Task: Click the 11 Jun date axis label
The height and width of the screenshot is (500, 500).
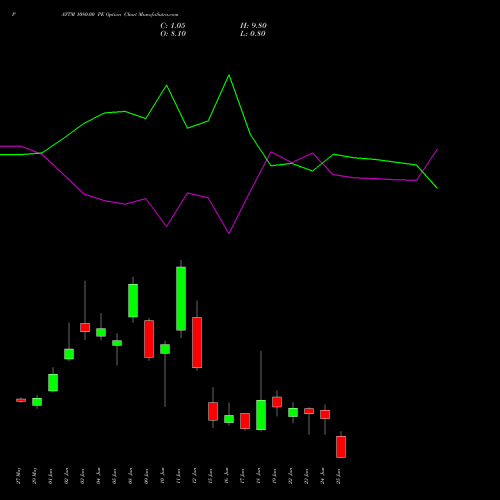Action: pos(178,476)
